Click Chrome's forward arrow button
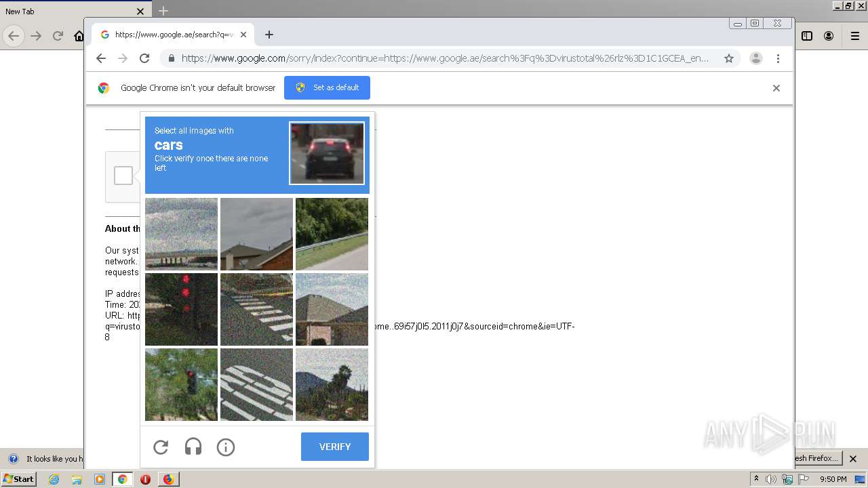 123,58
